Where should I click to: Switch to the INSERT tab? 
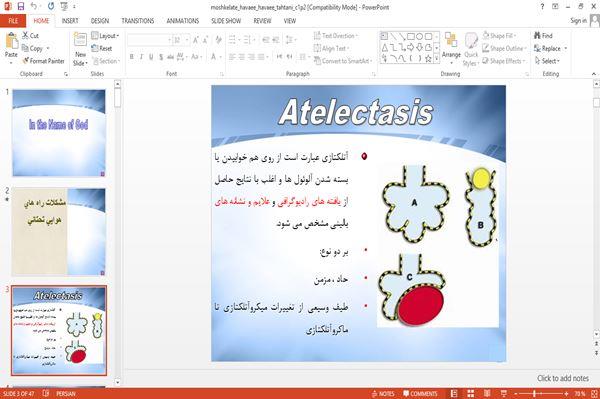coord(70,21)
